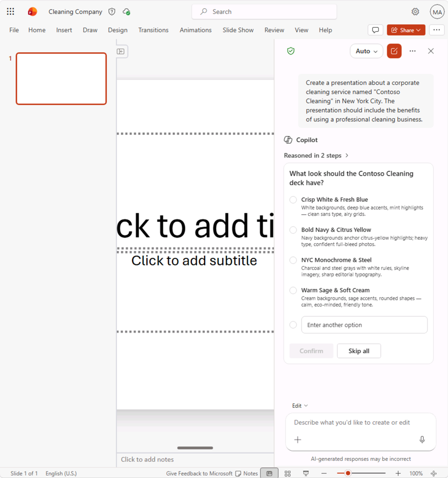
Task: Click the Copilot logo icon
Action: pos(288,140)
